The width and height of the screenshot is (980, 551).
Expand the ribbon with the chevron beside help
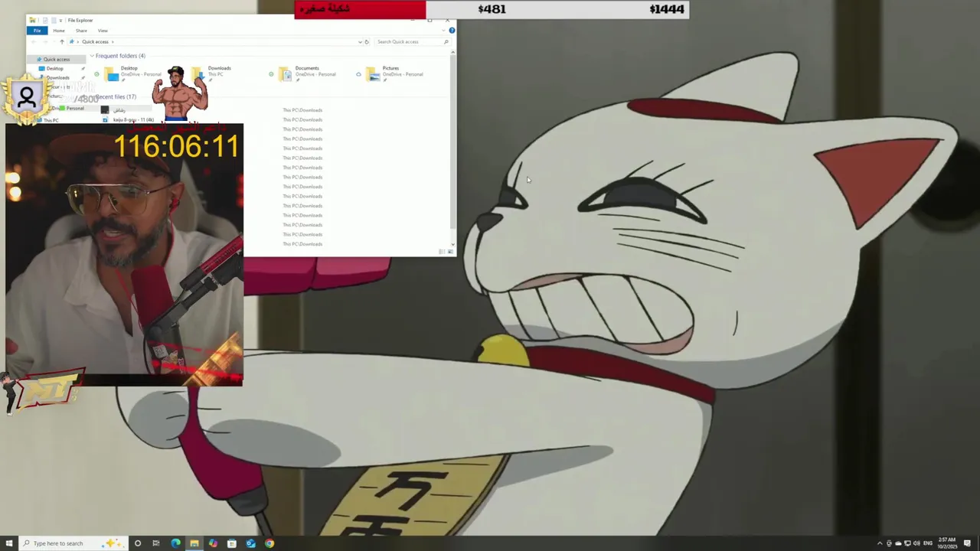click(443, 31)
